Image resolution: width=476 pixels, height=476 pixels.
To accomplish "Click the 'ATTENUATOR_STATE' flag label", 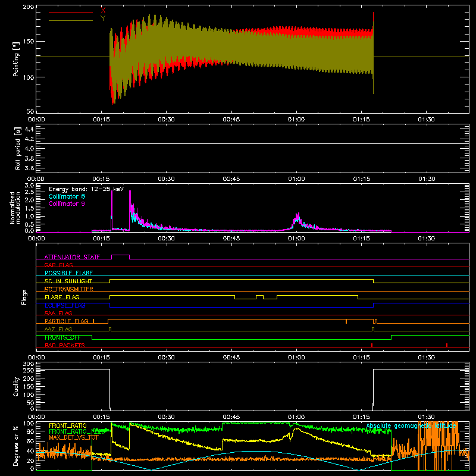I will coord(72,257).
